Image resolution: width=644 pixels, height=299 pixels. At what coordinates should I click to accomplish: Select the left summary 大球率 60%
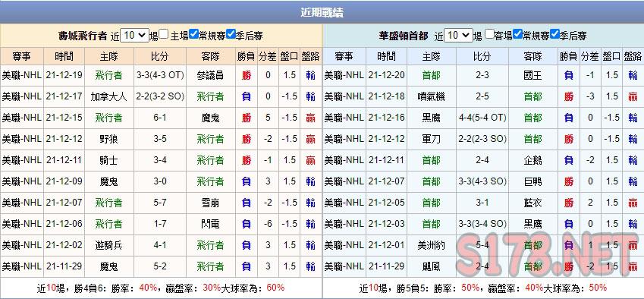click(x=275, y=288)
